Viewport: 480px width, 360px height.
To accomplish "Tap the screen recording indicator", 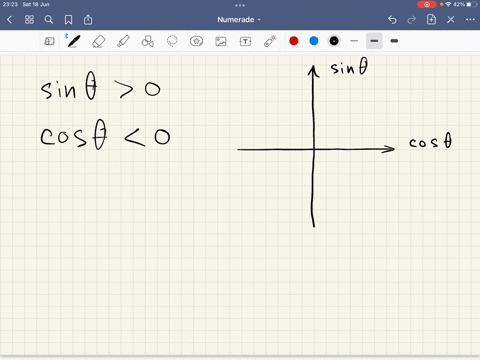I will click(x=427, y=4).
